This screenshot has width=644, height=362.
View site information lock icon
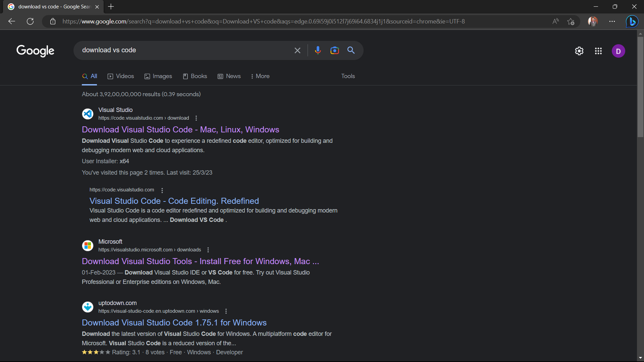(53, 21)
